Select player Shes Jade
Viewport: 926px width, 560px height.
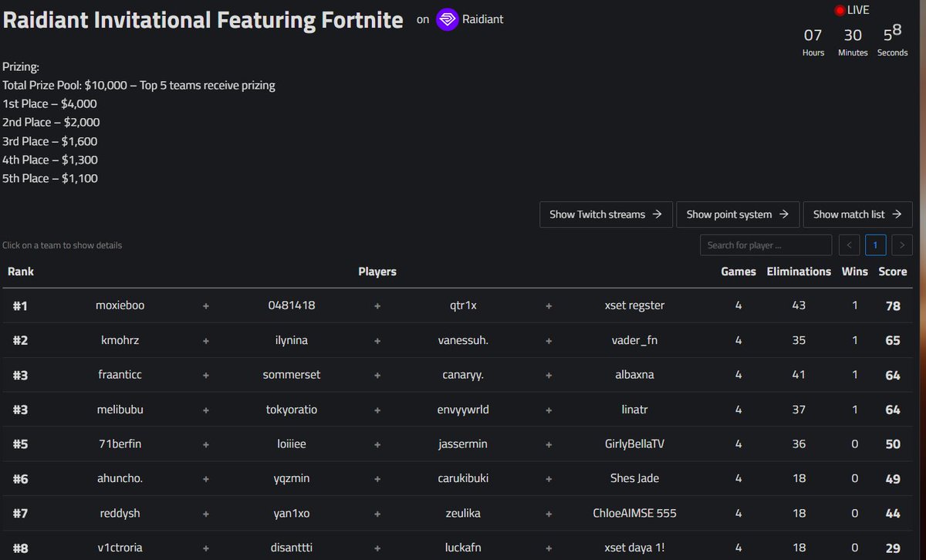point(634,478)
